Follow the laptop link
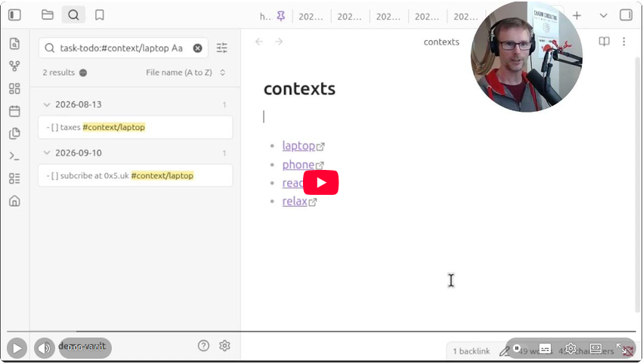This screenshot has height=364, width=643. pos(299,146)
